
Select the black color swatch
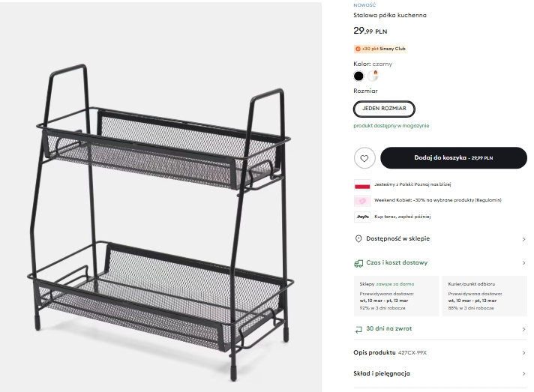(358, 76)
